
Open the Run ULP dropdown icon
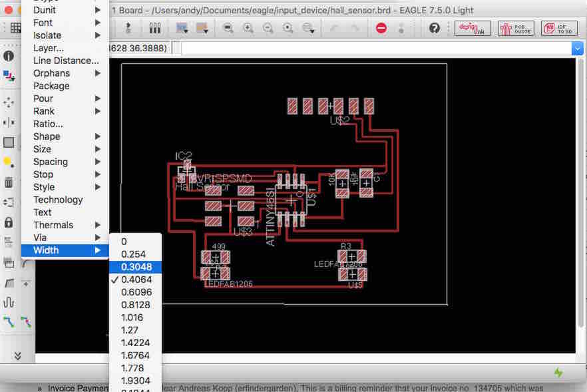coord(202,28)
